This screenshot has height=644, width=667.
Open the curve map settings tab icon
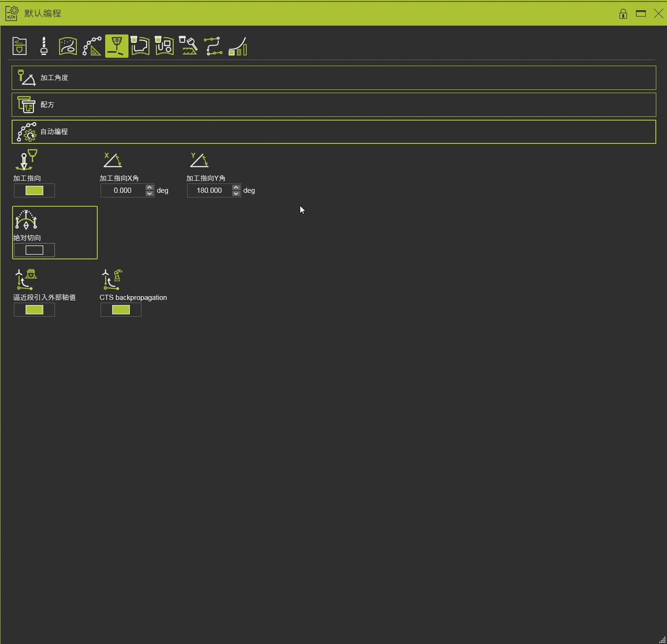[68, 46]
